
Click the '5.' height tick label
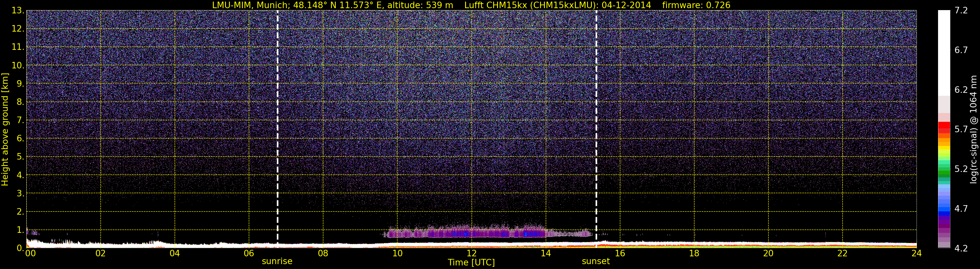[20, 157]
